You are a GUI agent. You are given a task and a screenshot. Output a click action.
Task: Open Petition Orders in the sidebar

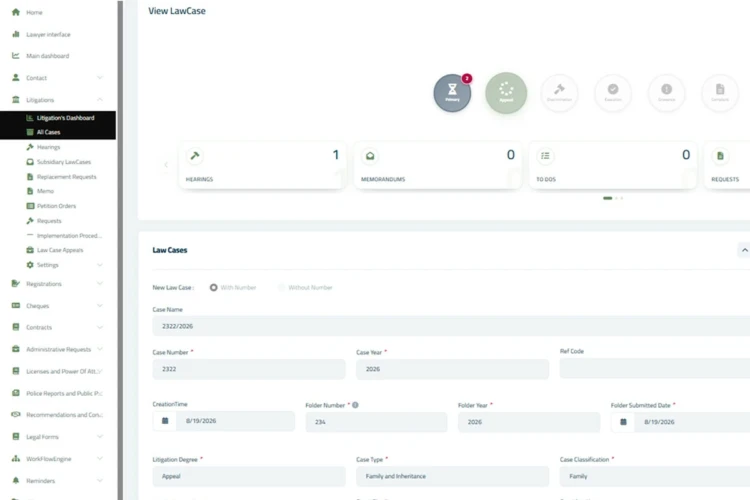(x=56, y=206)
